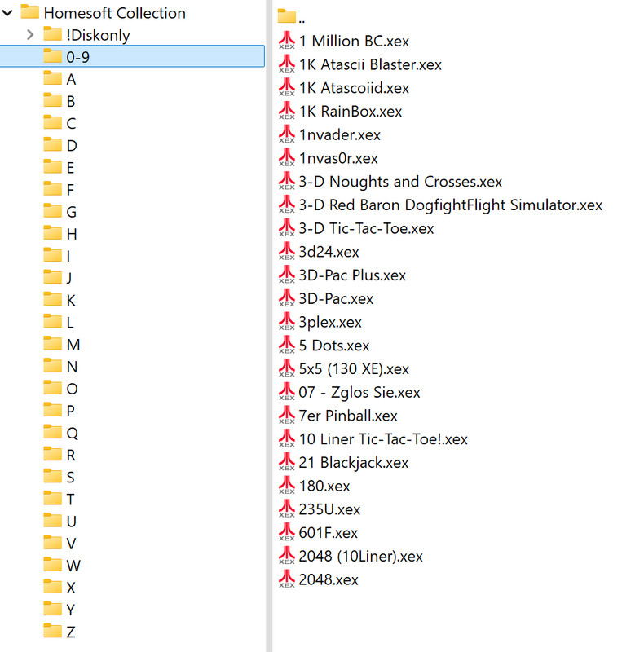Click the XEX icon of 3D-Pac Plus.xex
The width and height of the screenshot is (644, 652).
click(x=287, y=275)
